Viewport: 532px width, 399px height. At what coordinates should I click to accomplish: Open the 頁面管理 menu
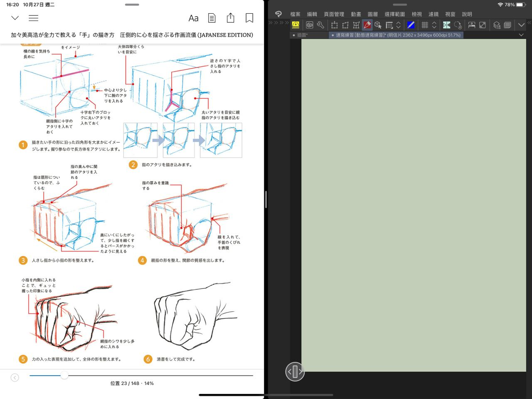click(x=334, y=14)
